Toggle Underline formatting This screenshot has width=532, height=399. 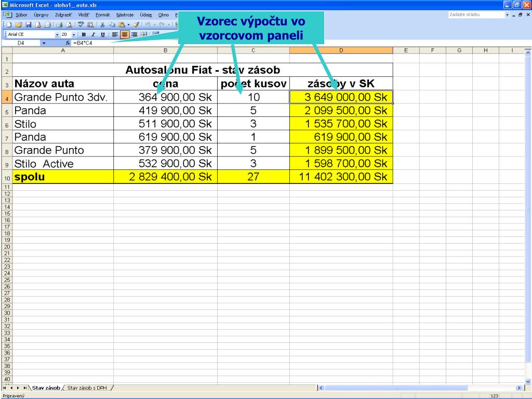pyautogui.click(x=103, y=35)
